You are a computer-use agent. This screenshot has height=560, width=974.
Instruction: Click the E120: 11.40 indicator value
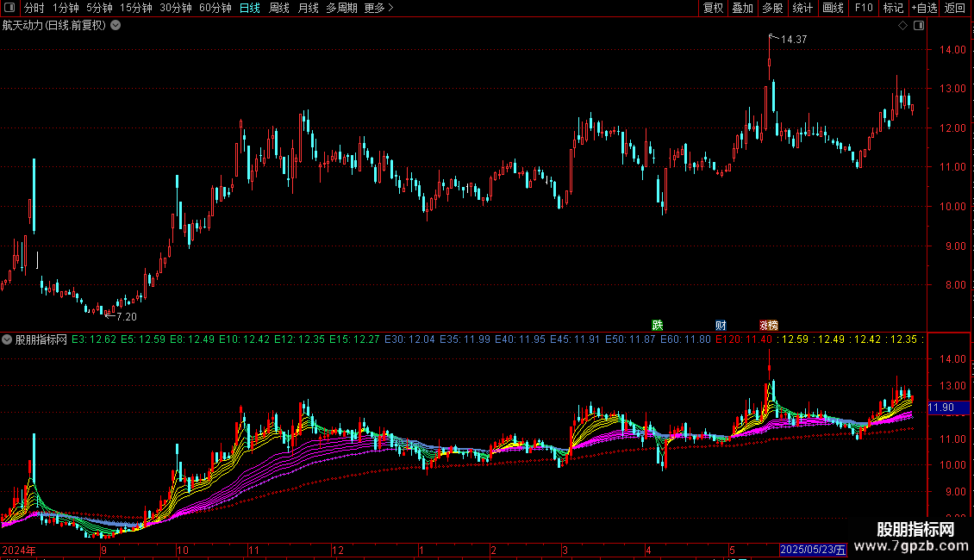(x=744, y=339)
